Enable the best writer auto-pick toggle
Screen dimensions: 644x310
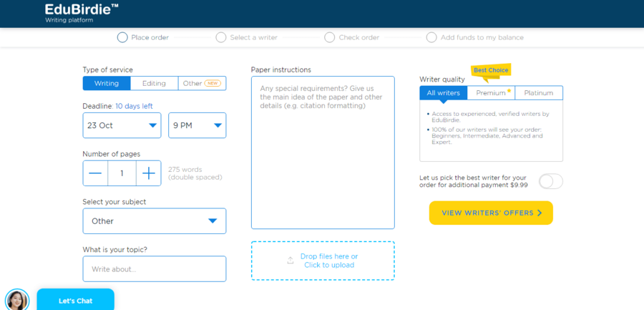click(550, 181)
